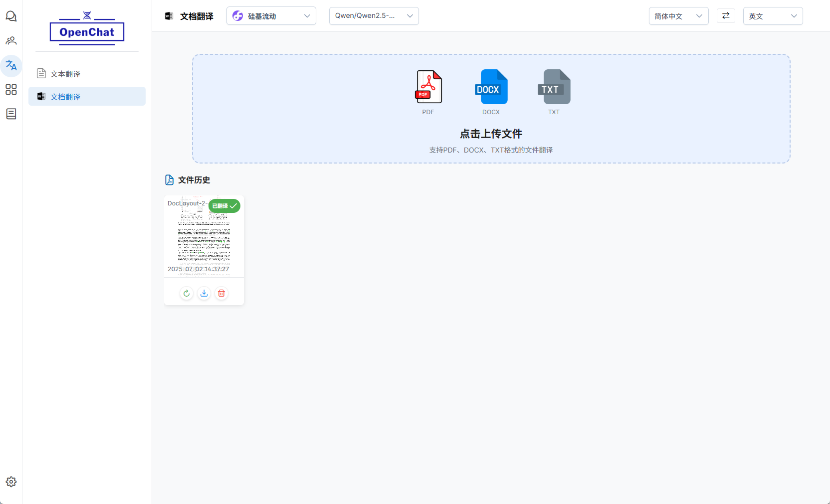Select the contacts icon in the sidebar
Screen dimensions: 830x504
11,40
